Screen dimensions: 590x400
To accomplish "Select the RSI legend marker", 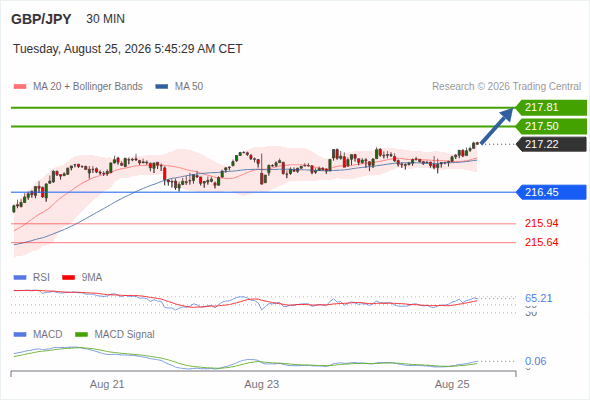I will (20, 278).
